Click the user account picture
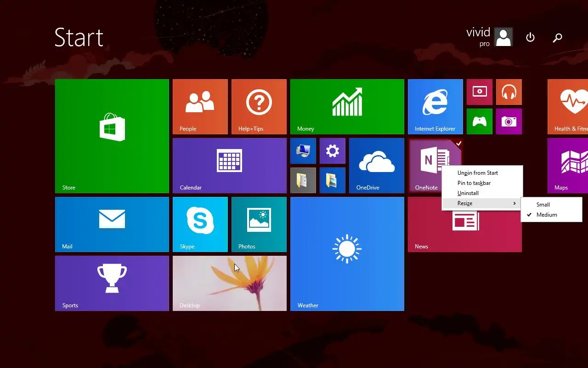 coord(503,37)
